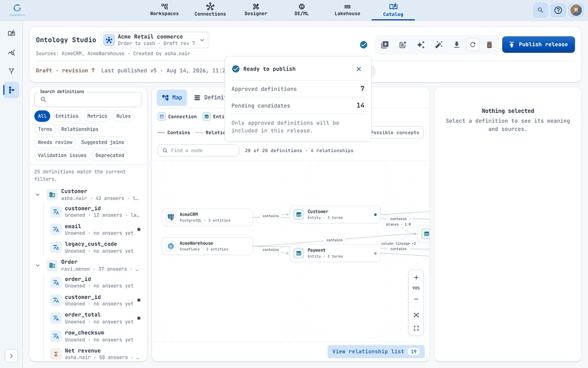
Task: Toggle the Deprecated filter chip
Action: click(110, 155)
